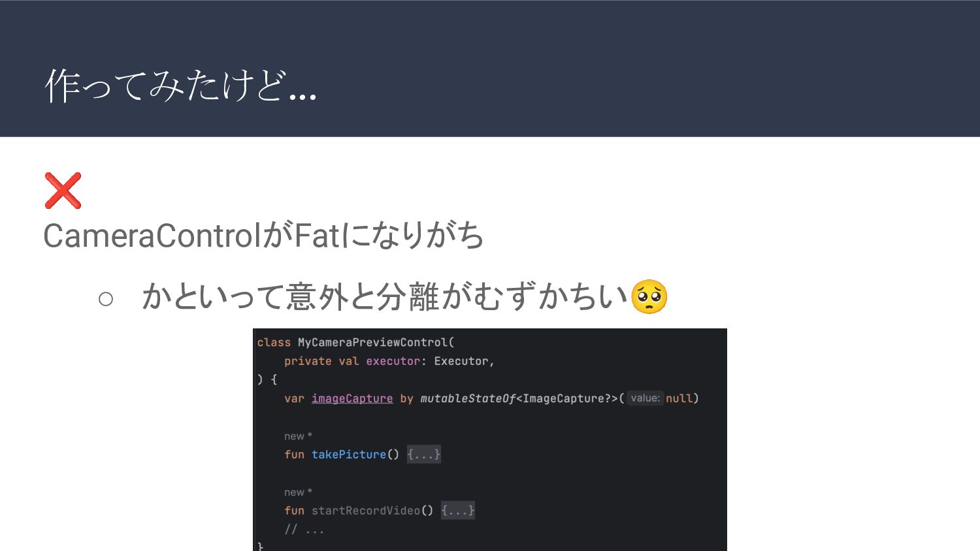Click the null argument in mutableStateOf

pos(679,398)
